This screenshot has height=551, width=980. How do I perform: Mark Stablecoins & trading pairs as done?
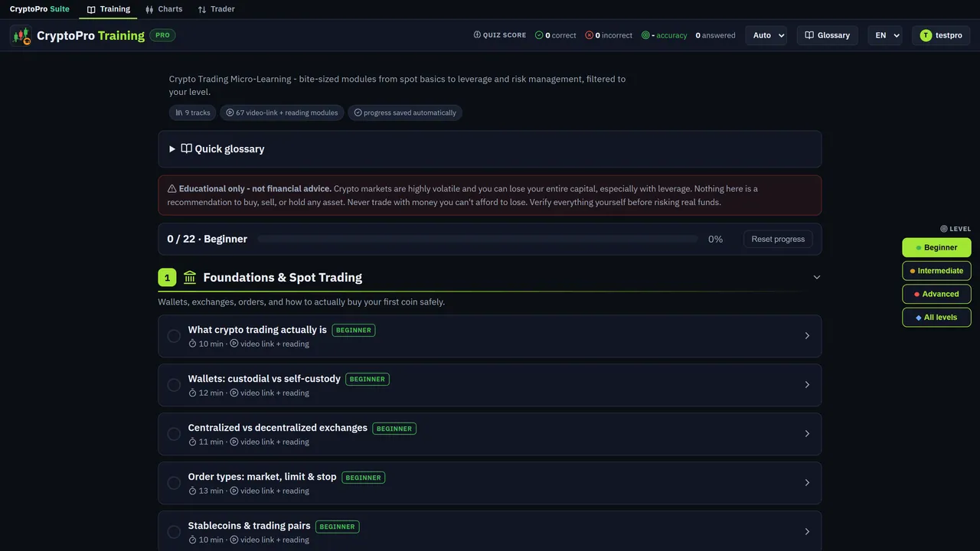coord(174,532)
